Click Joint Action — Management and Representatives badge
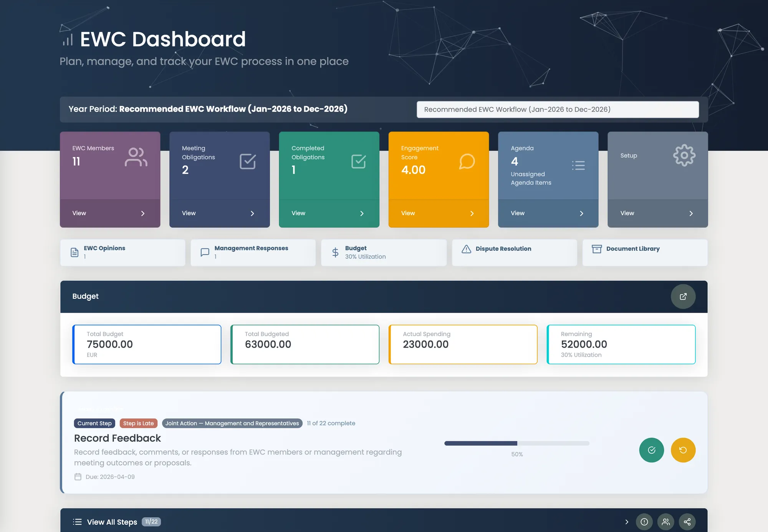Viewport: 768px width, 532px height. [x=232, y=423]
